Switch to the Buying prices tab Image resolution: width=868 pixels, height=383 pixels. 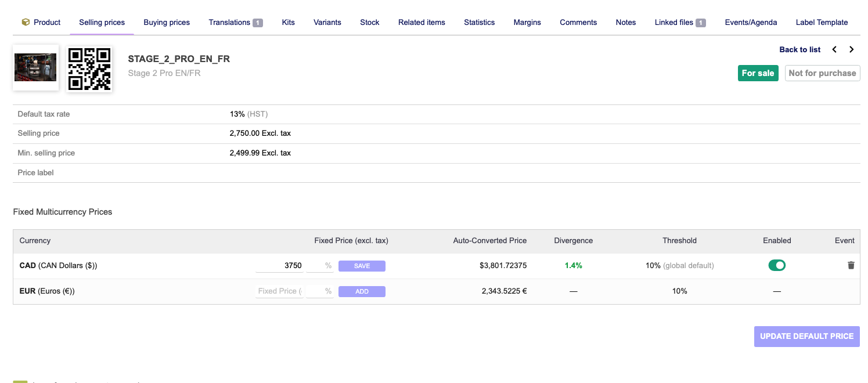point(167,22)
